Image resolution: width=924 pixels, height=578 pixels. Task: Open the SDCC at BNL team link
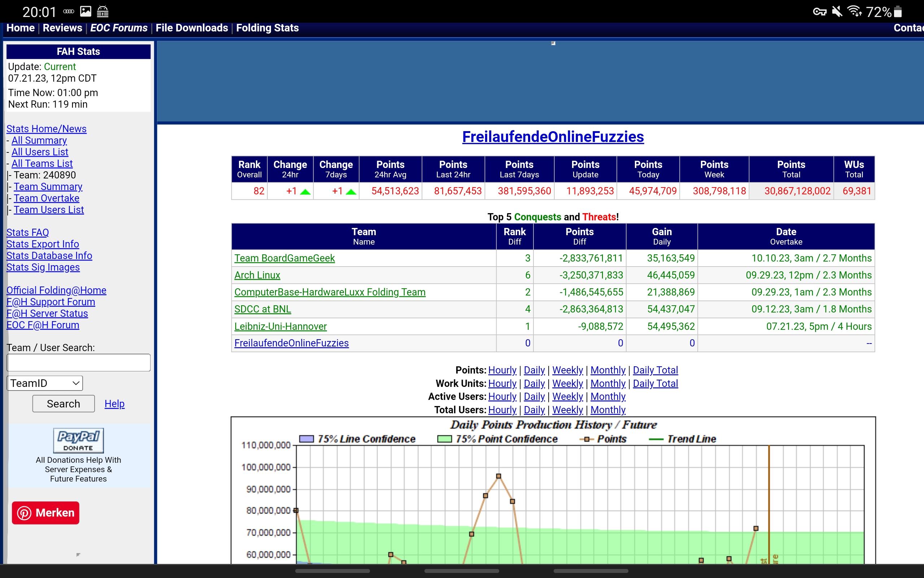(263, 309)
